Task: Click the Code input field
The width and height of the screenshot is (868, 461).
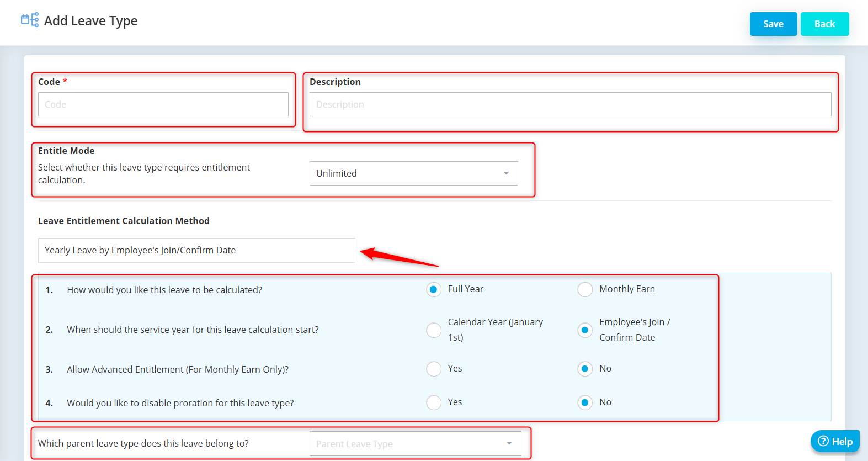Action: pos(163,104)
